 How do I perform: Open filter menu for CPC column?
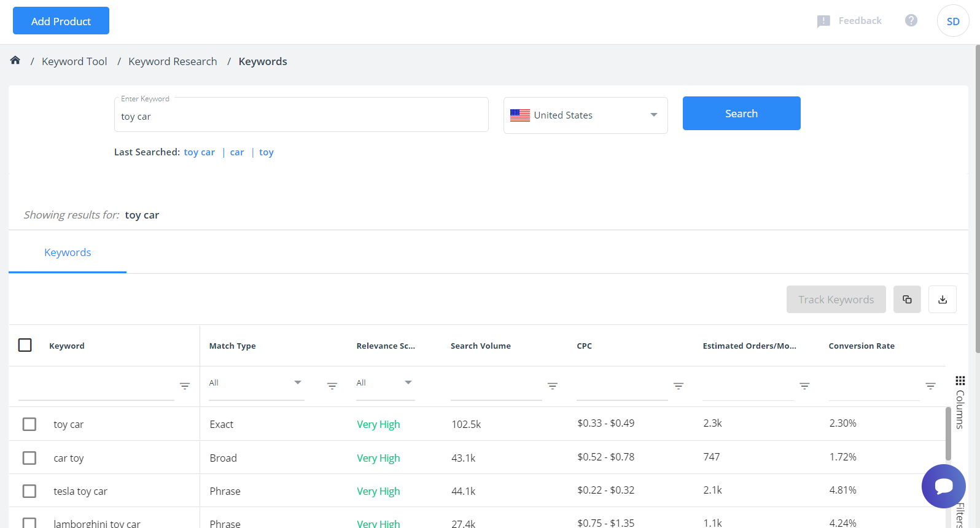pyautogui.click(x=679, y=386)
